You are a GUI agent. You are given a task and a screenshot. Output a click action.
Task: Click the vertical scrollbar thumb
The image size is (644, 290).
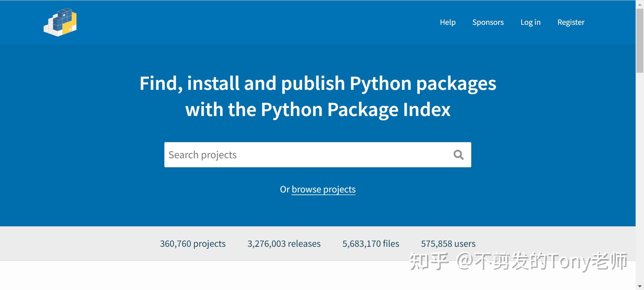point(640,40)
